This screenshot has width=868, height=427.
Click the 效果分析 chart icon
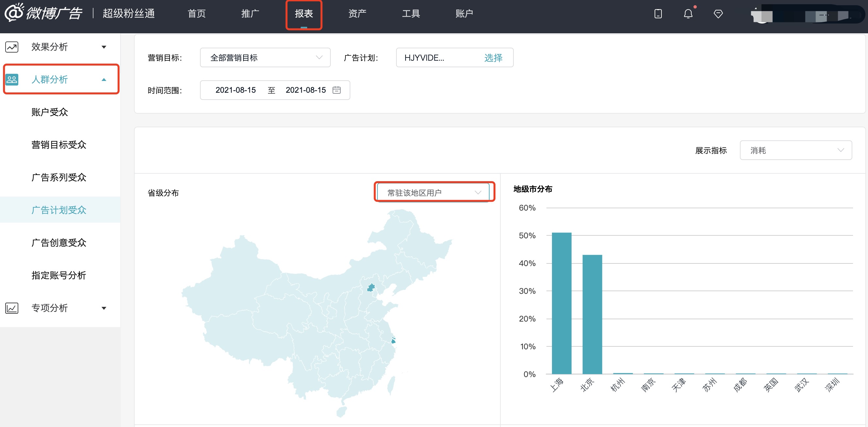pos(12,47)
